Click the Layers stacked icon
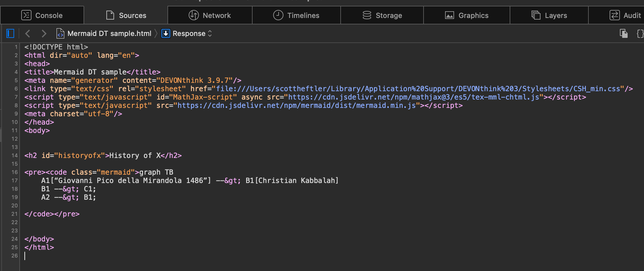Screen dimensions: 644x271 [536, 15]
